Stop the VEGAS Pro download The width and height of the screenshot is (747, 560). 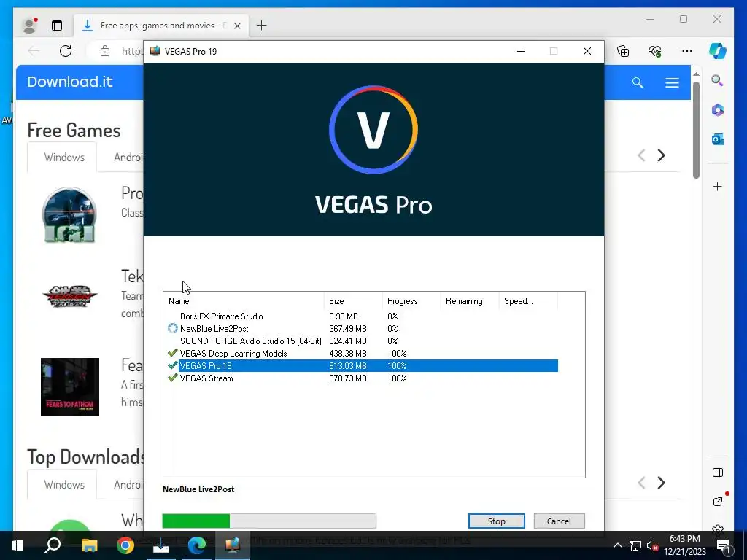[496, 521]
